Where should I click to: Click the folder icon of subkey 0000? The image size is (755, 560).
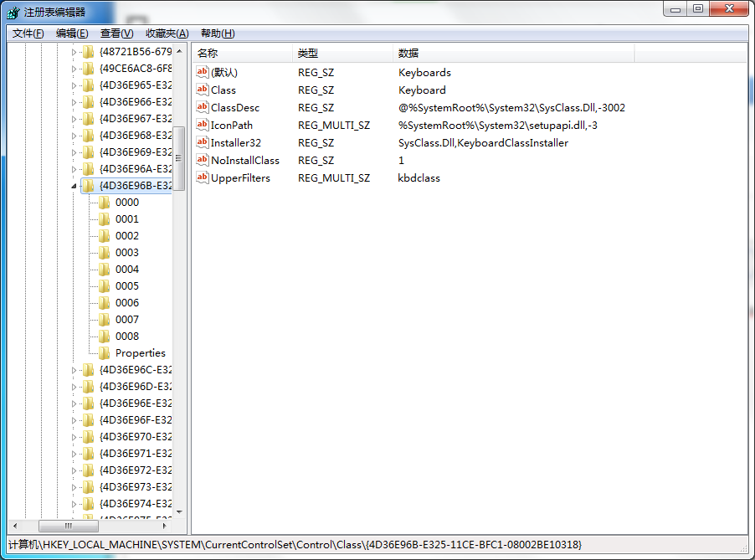click(x=104, y=203)
